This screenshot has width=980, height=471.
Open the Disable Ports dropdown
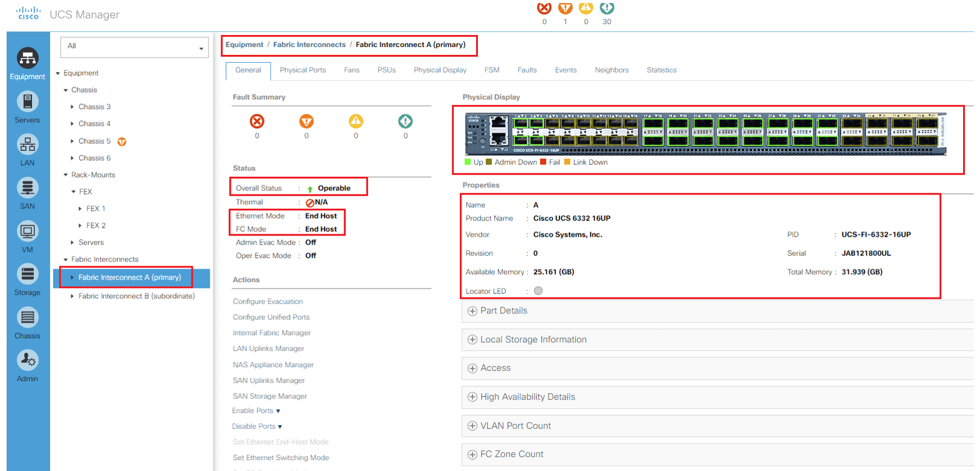257,426
